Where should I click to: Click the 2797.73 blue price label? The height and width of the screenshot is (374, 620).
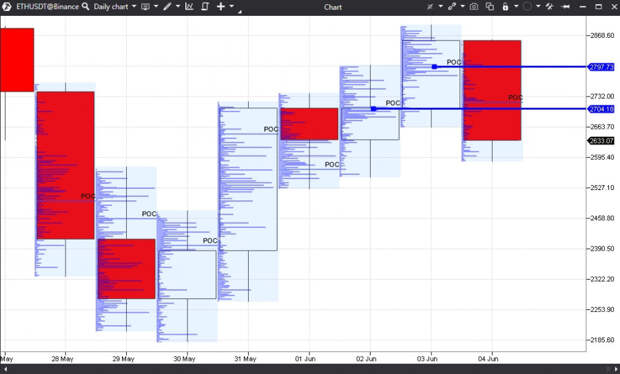tap(601, 67)
